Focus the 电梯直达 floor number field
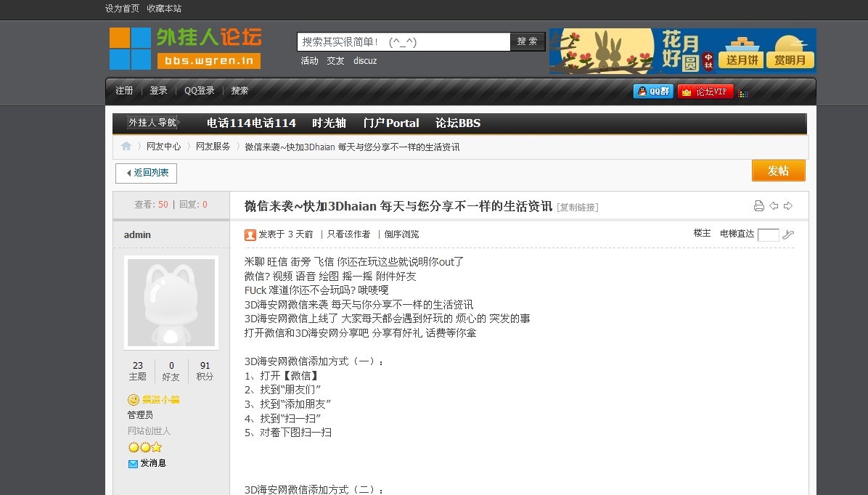The image size is (868, 495). coord(768,234)
